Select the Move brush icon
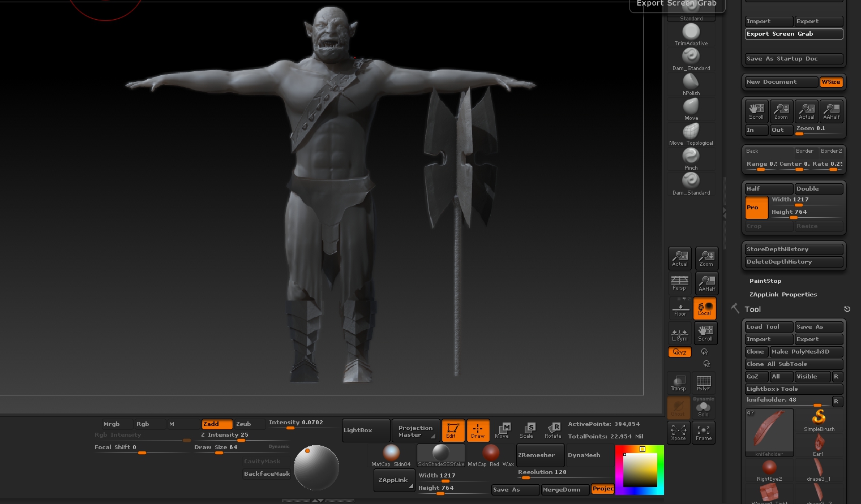 (x=691, y=109)
